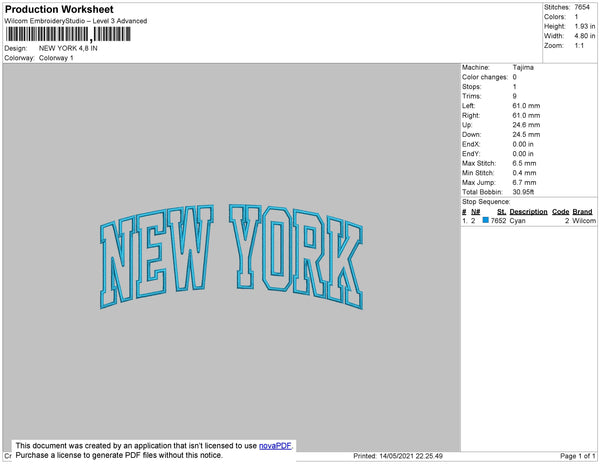Screen dimensions: 600x464
Task: Select the Min Stitch value '0.4 mm'
Action: pos(524,173)
